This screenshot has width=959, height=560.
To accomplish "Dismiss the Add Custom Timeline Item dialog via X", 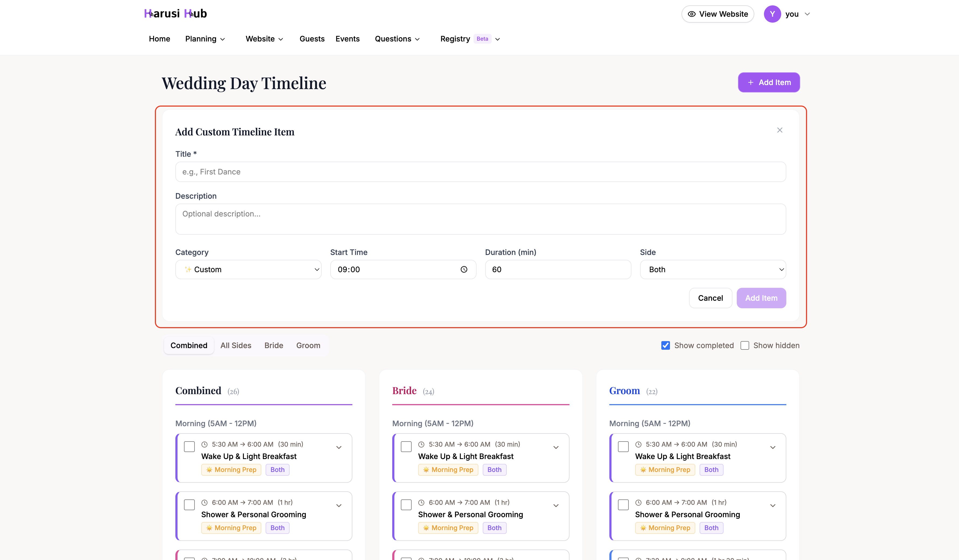I will pyautogui.click(x=779, y=130).
